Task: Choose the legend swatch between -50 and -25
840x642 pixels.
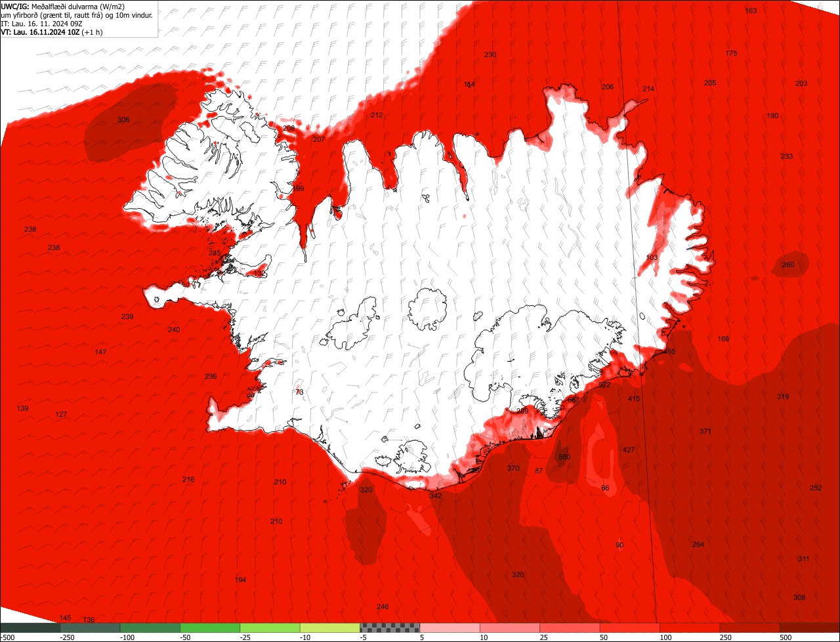Action: (210, 628)
